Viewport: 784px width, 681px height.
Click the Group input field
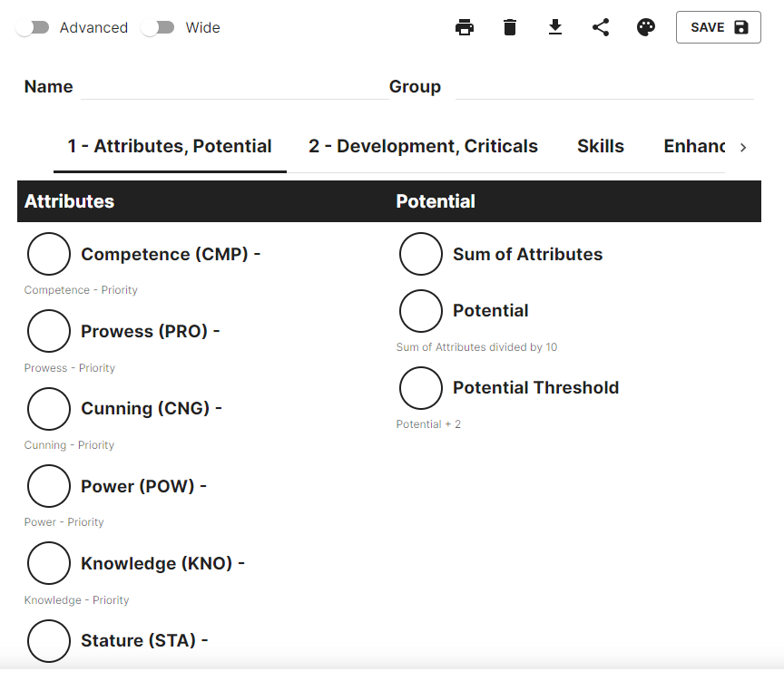(604, 87)
